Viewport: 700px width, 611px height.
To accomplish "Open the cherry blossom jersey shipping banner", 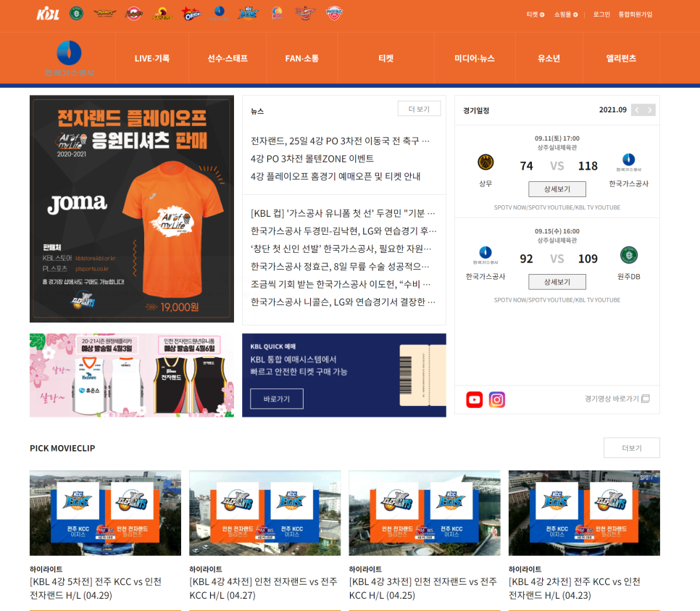I will click(x=132, y=375).
